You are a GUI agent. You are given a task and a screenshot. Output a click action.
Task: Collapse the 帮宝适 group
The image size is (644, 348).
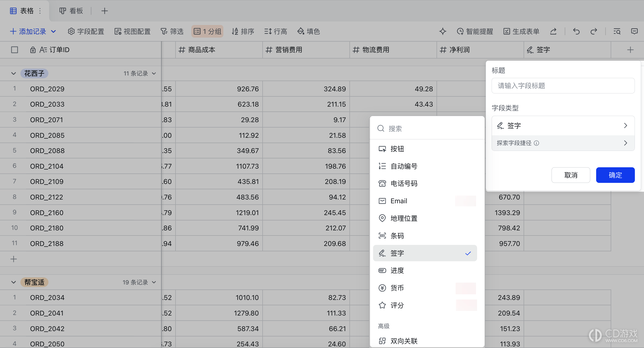13,282
